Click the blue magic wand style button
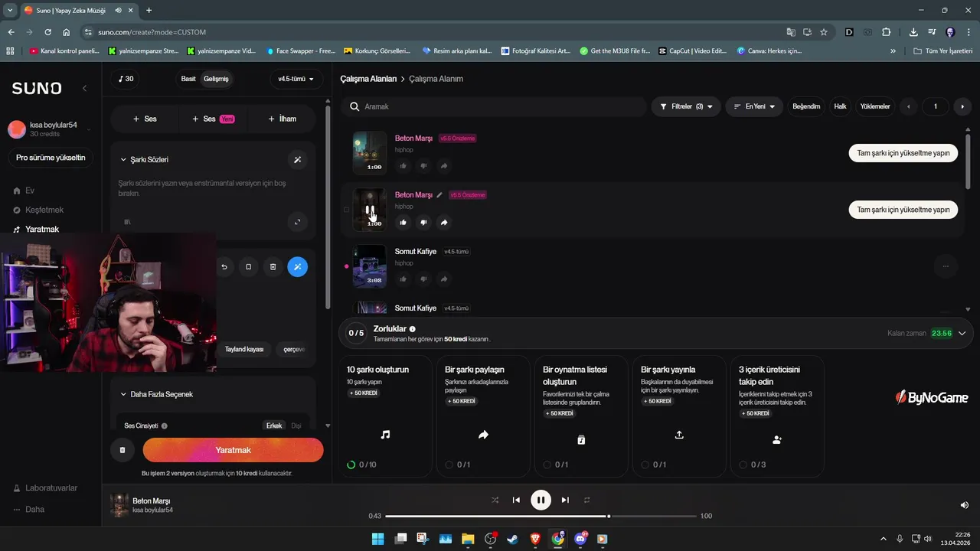 pos(298,267)
